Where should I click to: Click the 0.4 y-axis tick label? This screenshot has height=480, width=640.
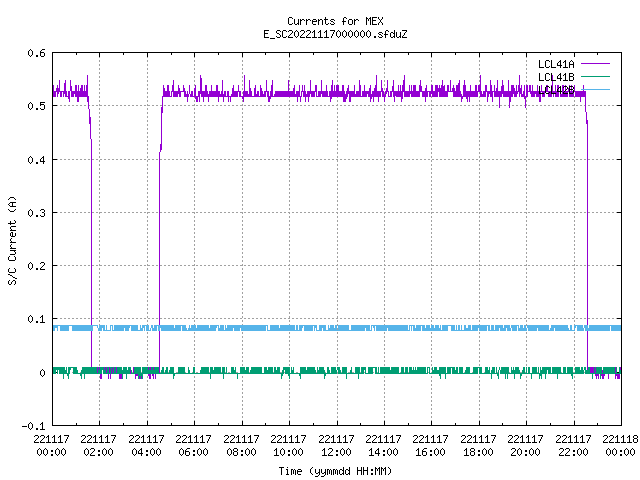pos(36,160)
